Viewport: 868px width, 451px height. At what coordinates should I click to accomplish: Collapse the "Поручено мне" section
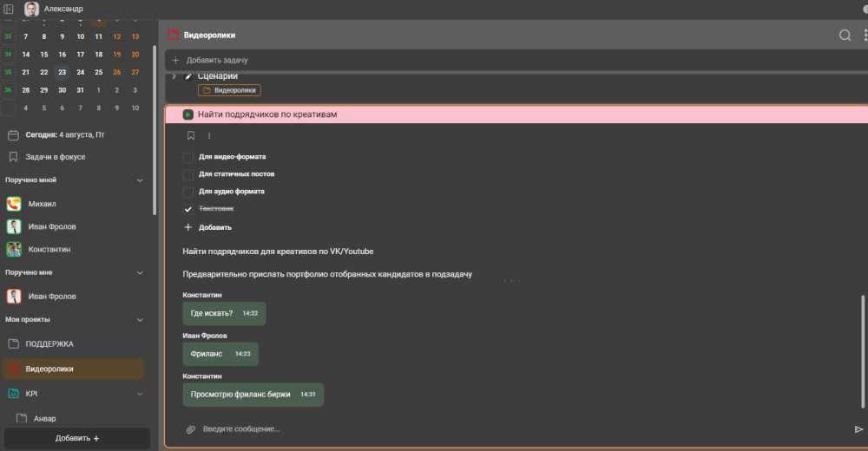(x=141, y=272)
